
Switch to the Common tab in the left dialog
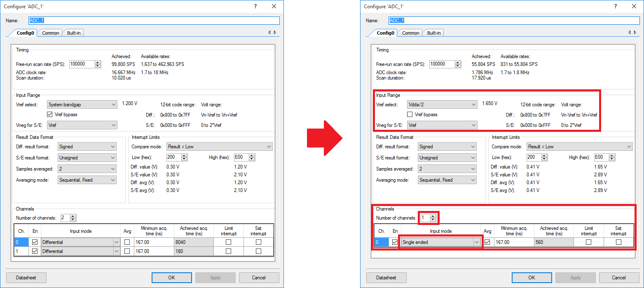[51, 33]
